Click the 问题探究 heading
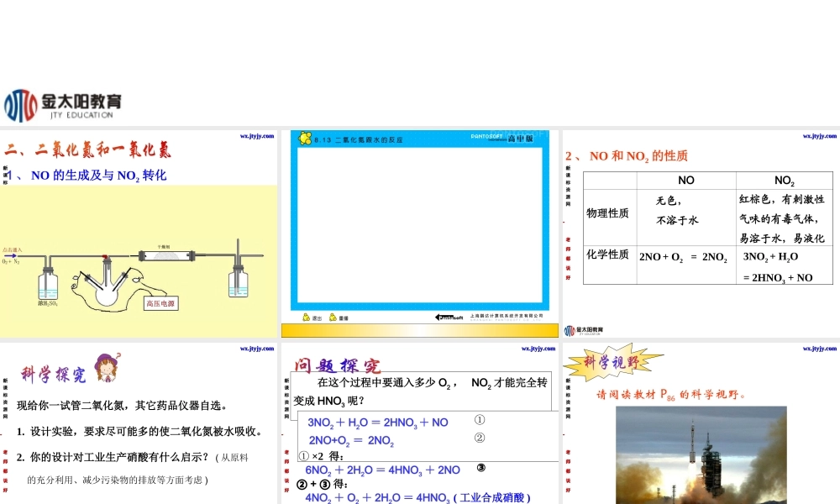Screen dimensions: 840x504 338,365
